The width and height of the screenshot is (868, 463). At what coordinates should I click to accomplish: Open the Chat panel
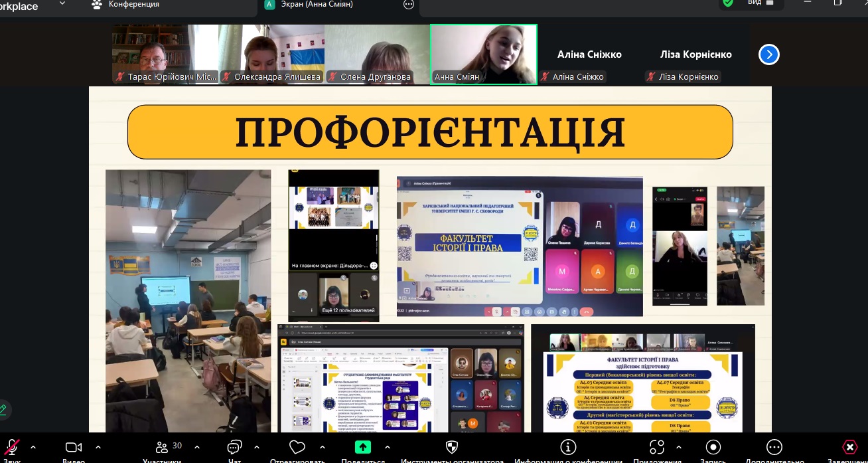click(x=234, y=447)
